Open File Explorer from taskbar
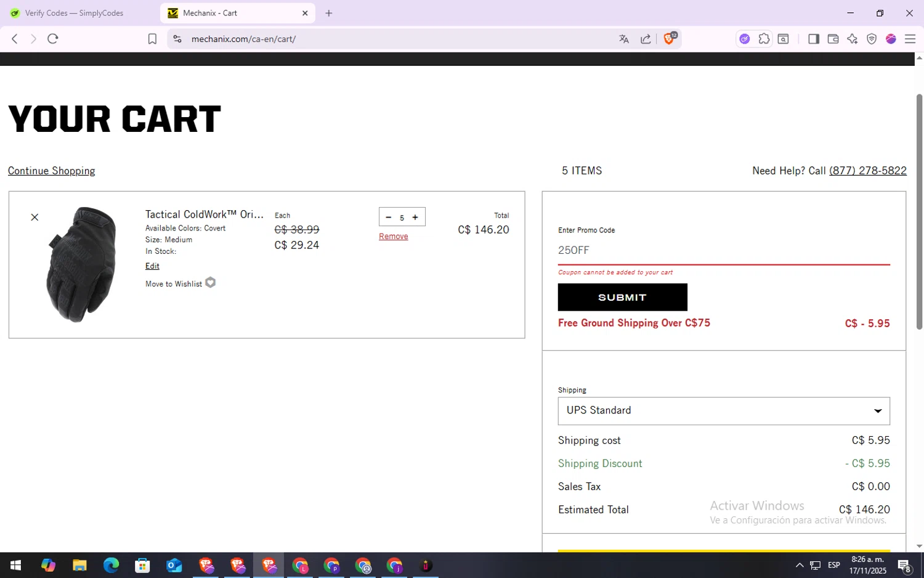The height and width of the screenshot is (578, 924). (79, 565)
